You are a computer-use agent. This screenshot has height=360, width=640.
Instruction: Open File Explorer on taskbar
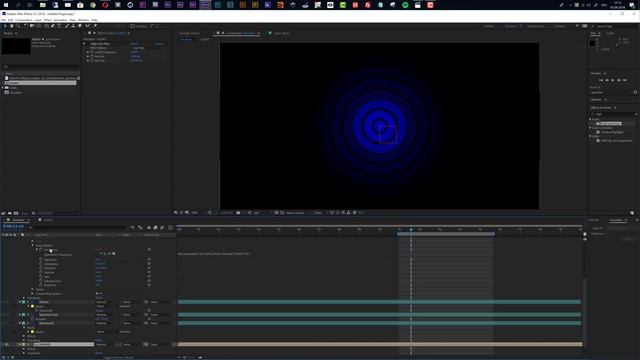pos(42,5)
